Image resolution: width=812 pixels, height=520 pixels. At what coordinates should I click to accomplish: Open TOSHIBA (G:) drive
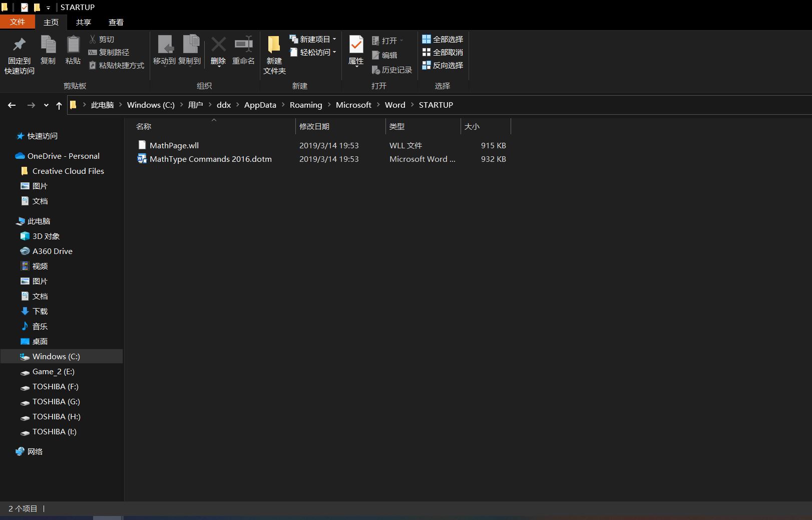(50, 401)
